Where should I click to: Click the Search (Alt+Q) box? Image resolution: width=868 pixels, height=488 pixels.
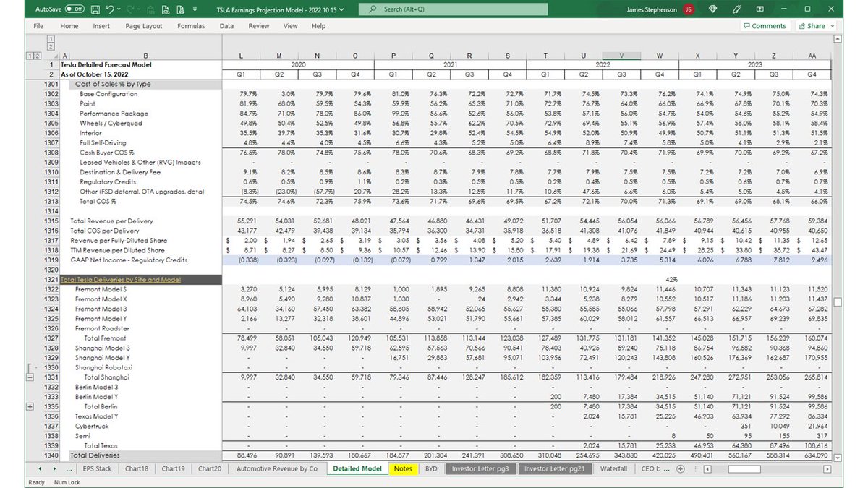(454, 9)
